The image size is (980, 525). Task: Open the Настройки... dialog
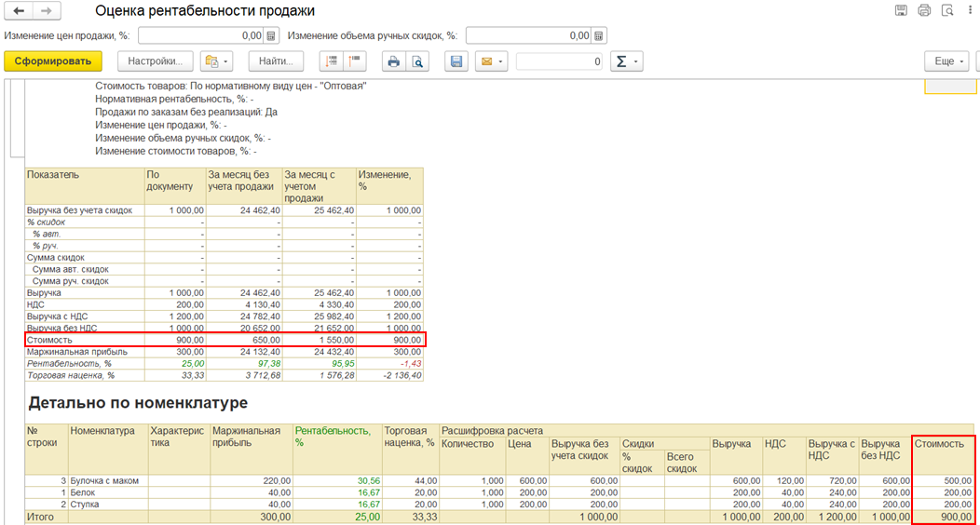[156, 61]
